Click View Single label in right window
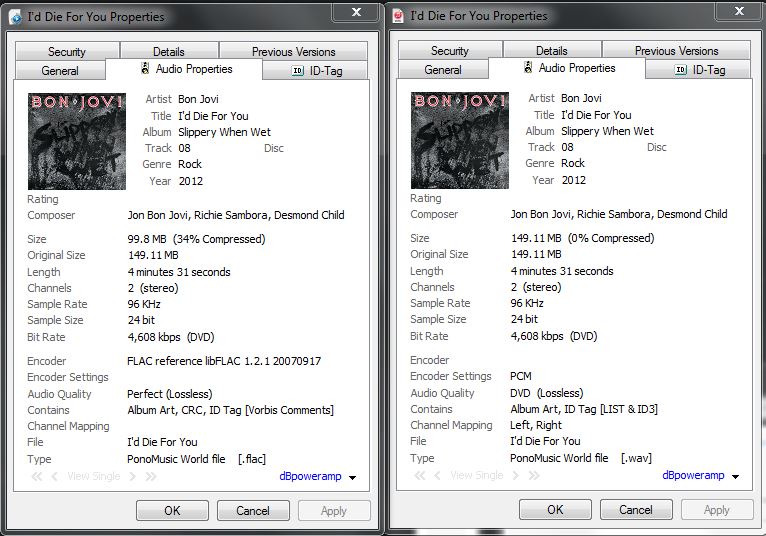 (x=477, y=475)
